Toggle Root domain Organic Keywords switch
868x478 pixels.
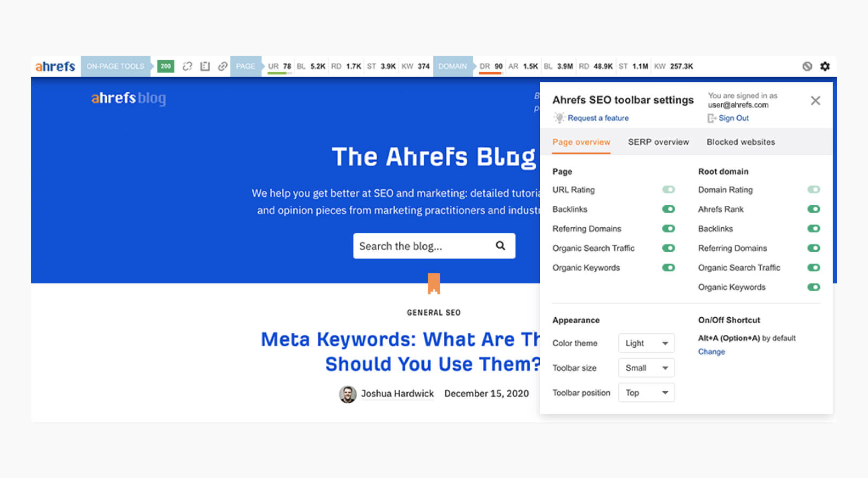click(x=814, y=287)
